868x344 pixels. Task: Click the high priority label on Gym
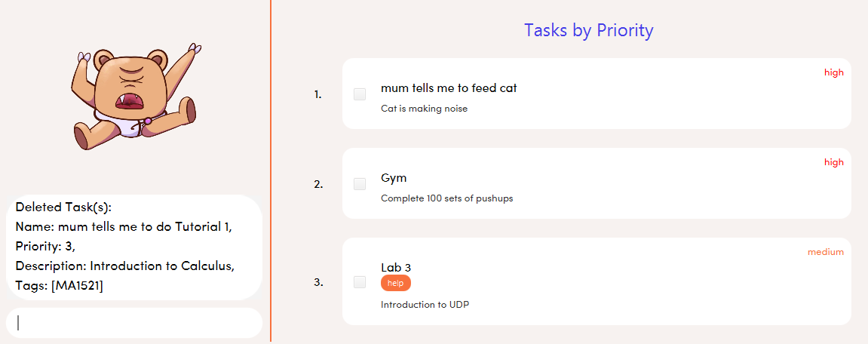833,162
